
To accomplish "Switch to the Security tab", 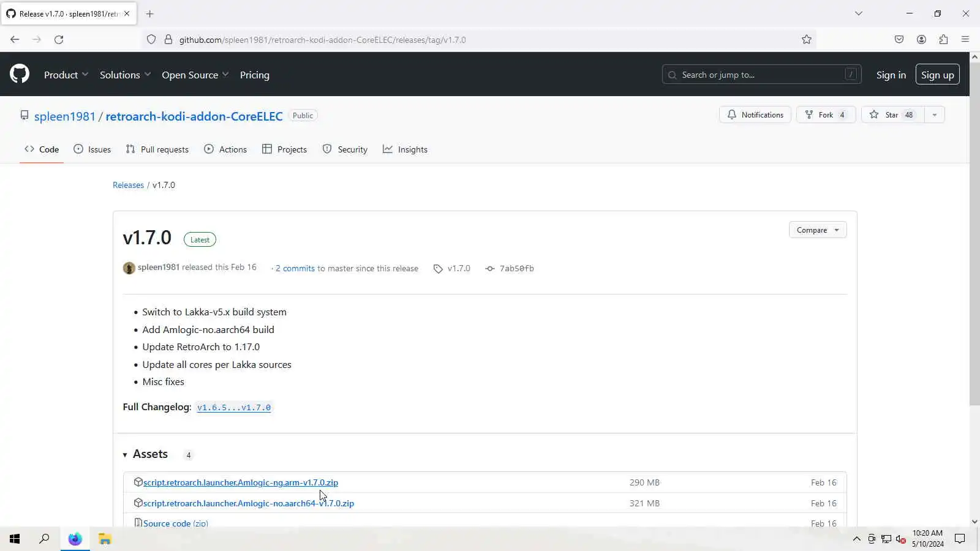I will [345, 149].
